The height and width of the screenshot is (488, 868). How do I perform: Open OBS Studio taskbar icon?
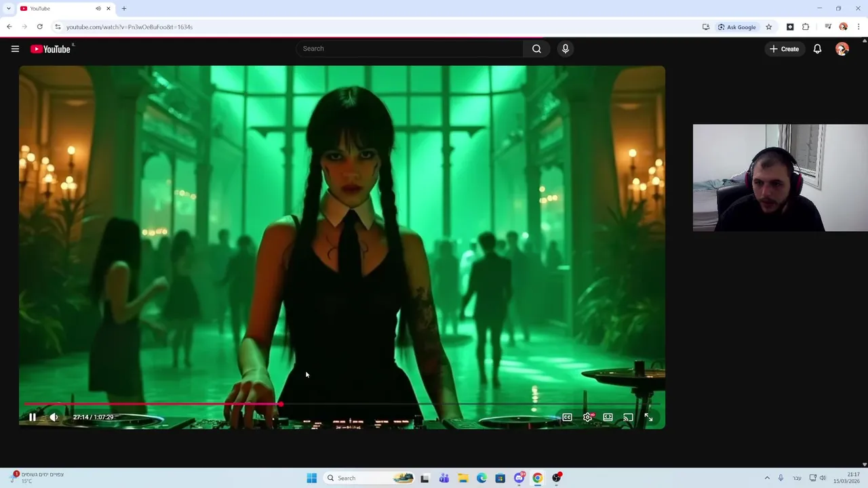(557, 478)
